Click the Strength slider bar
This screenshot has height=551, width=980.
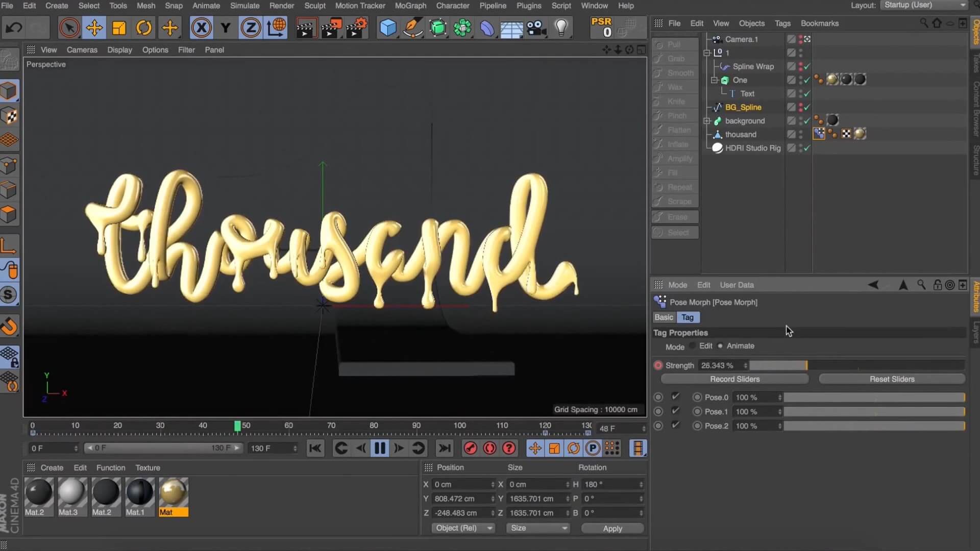pos(857,365)
